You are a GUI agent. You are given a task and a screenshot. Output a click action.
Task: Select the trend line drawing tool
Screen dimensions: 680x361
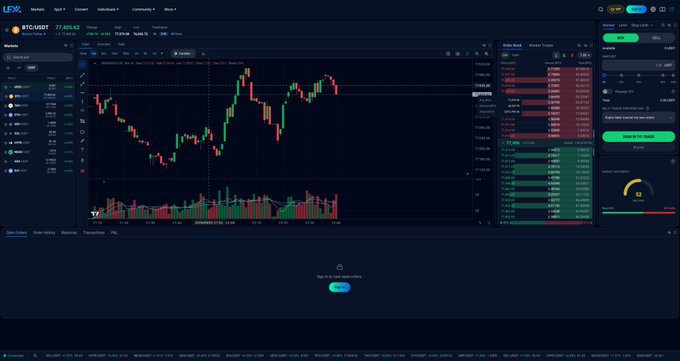(x=82, y=75)
